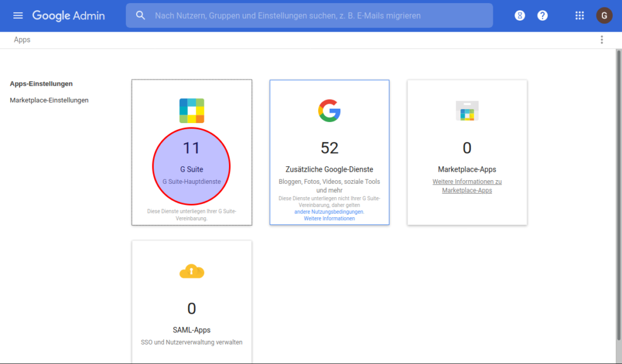This screenshot has width=622, height=364.
Task: Click Weitere Informationen zu Marketplace-Apps link
Action: tap(467, 186)
